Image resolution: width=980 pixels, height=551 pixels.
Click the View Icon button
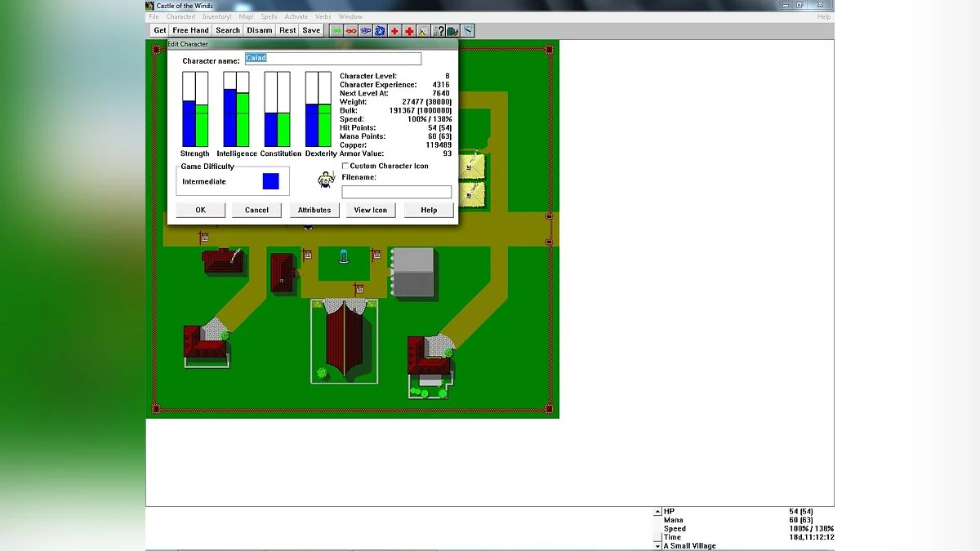pyautogui.click(x=370, y=210)
